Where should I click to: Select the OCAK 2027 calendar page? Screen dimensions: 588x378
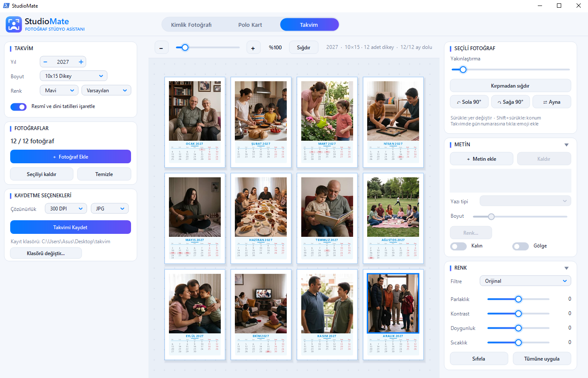tap(195, 122)
